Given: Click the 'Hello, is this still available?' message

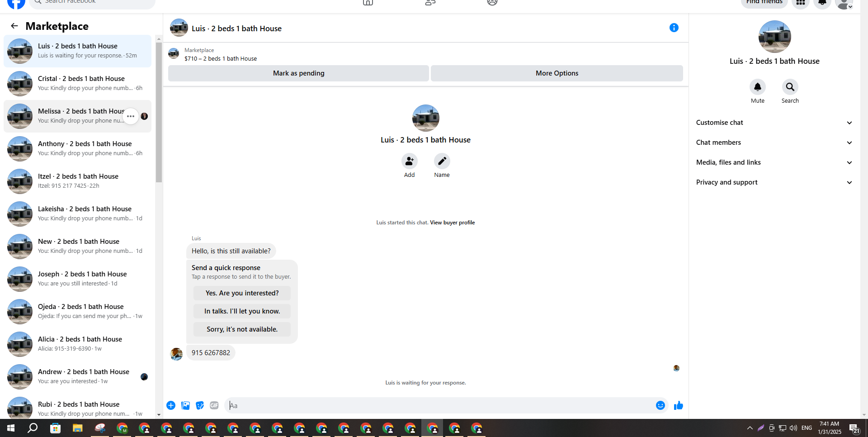Looking at the screenshot, I should [x=231, y=251].
